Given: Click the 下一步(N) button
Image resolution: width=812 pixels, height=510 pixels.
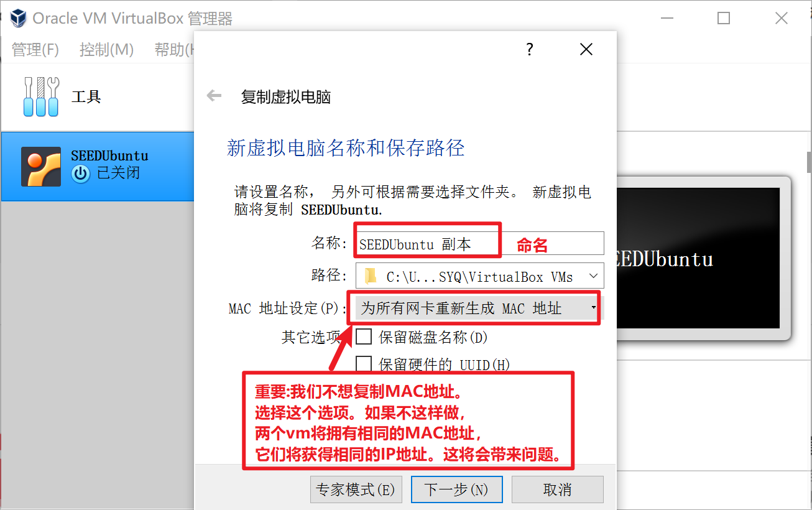Looking at the screenshot, I should tap(456, 489).
